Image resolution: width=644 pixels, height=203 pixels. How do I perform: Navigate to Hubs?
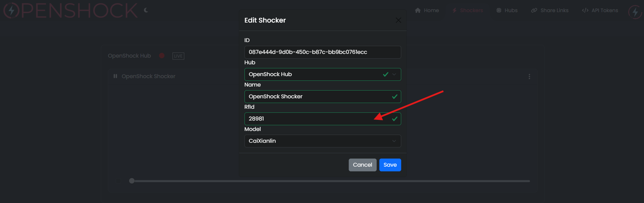point(507,10)
